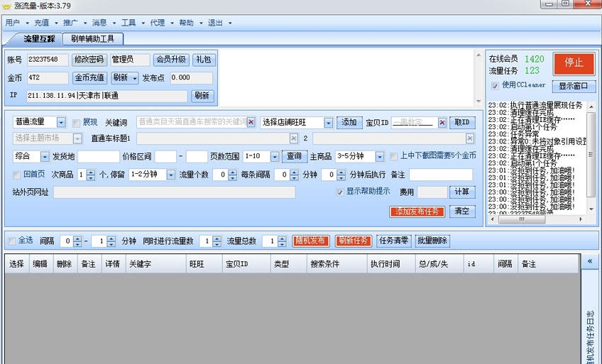The image size is (602, 364).
Task: Open the 退出 menu
Action: [215, 23]
